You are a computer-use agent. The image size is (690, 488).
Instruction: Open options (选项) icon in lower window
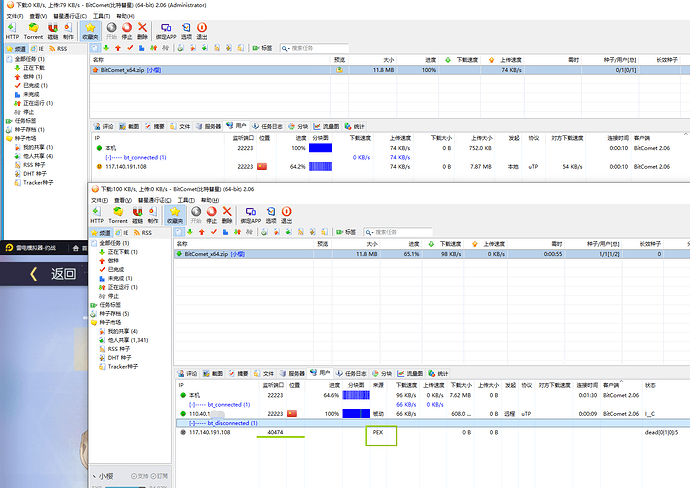[x=271, y=215]
